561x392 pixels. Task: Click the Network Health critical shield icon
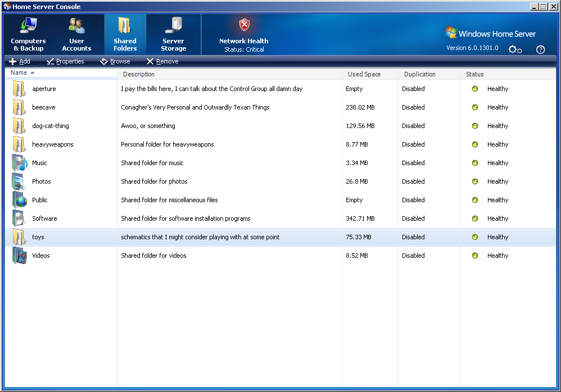(244, 25)
